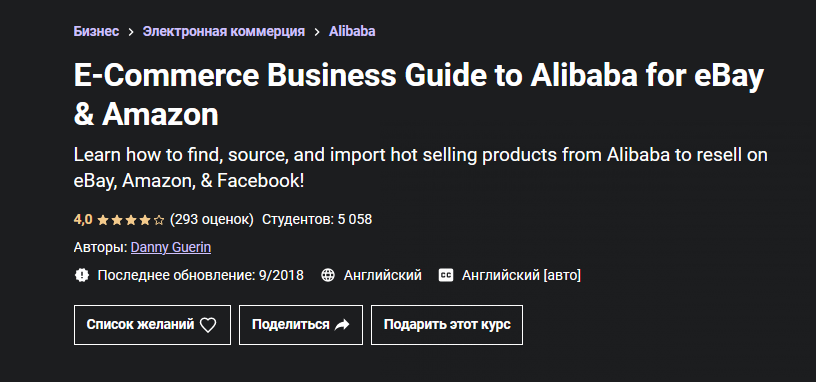The height and width of the screenshot is (382, 816).
Task: Click the star rating icons
Action: pos(131,220)
